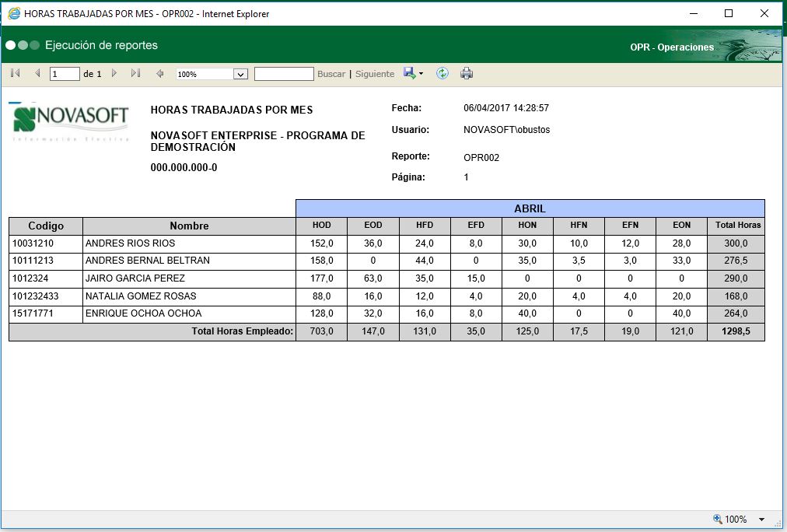The width and height of the screenshot is (787, 532).
Task: Click the ABRIL month header
Action: (x=530, y=208)
